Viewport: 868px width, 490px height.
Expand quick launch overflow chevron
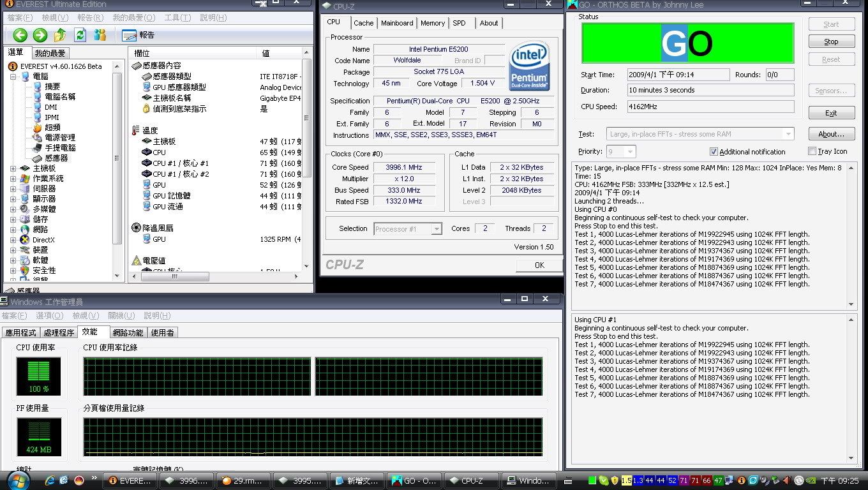click(x=94, y=477)
